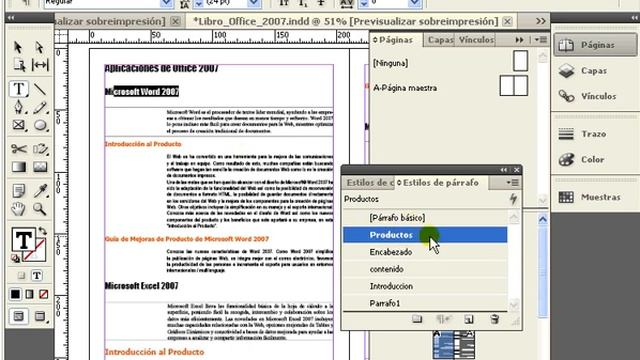Select the Type tool in toolbox
The height and width of the screenshot is (360, 640).
pos(19,89)
